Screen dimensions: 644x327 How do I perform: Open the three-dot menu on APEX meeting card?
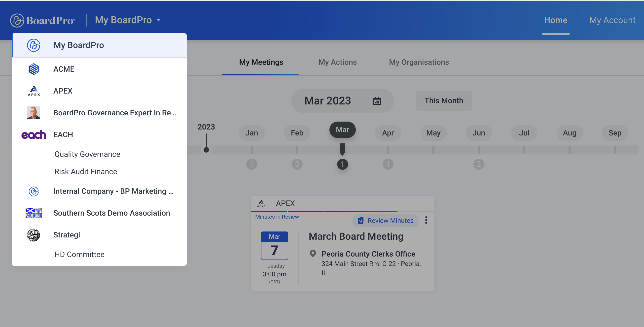(x=426, y=220)
